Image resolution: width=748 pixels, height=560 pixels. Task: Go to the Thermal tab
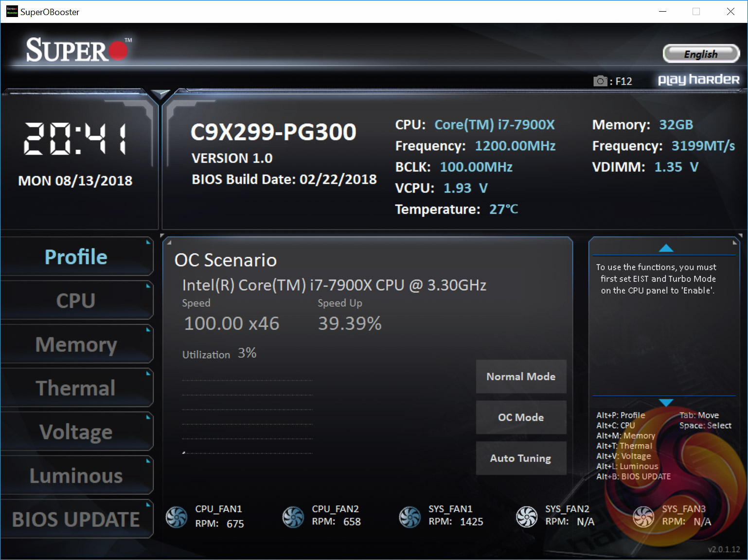coord(76,388)
